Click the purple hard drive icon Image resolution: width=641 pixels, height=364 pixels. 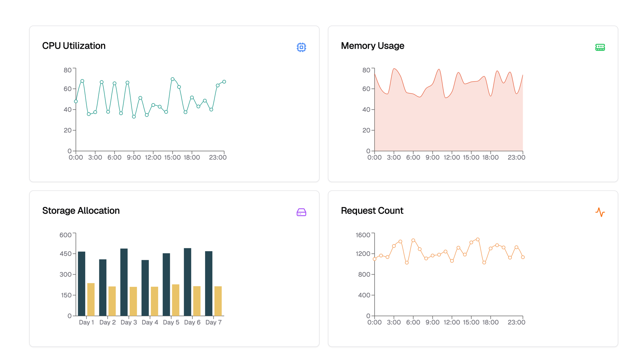[301, 212]
